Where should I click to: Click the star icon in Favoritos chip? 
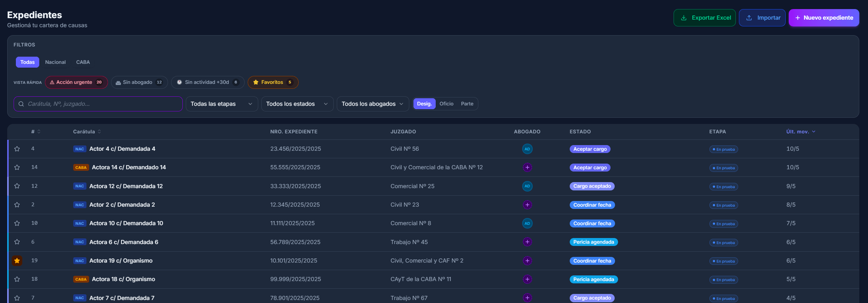256,82
